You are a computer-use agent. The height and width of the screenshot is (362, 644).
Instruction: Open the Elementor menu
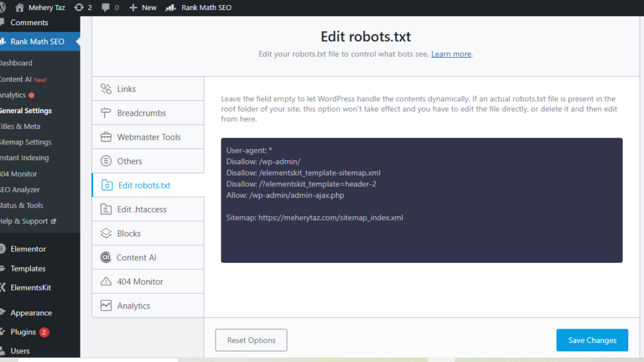28,249
